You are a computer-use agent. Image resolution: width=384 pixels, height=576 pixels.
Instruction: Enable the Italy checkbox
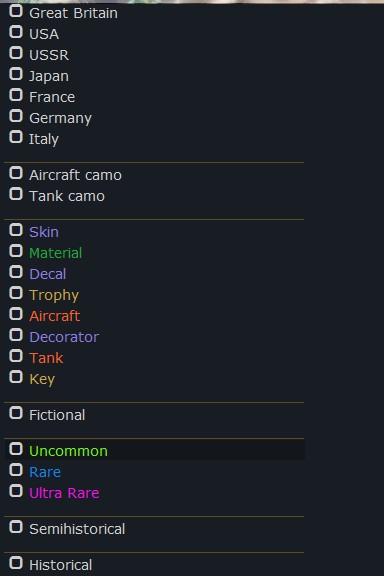[16, 137]
